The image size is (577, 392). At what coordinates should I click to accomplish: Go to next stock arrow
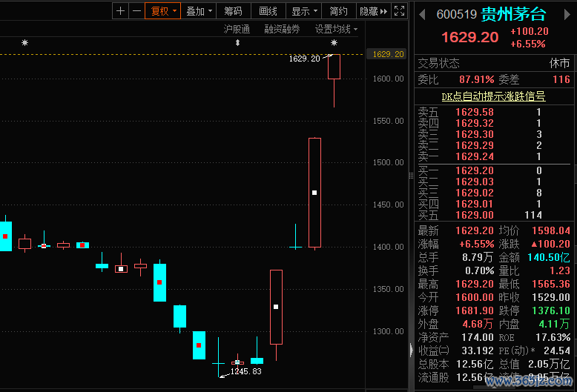(567, 14)
